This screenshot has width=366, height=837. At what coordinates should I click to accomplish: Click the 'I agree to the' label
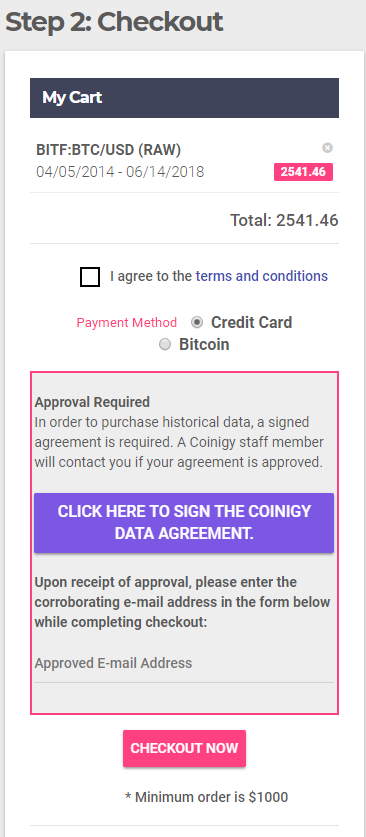click(x=151, y=276)
